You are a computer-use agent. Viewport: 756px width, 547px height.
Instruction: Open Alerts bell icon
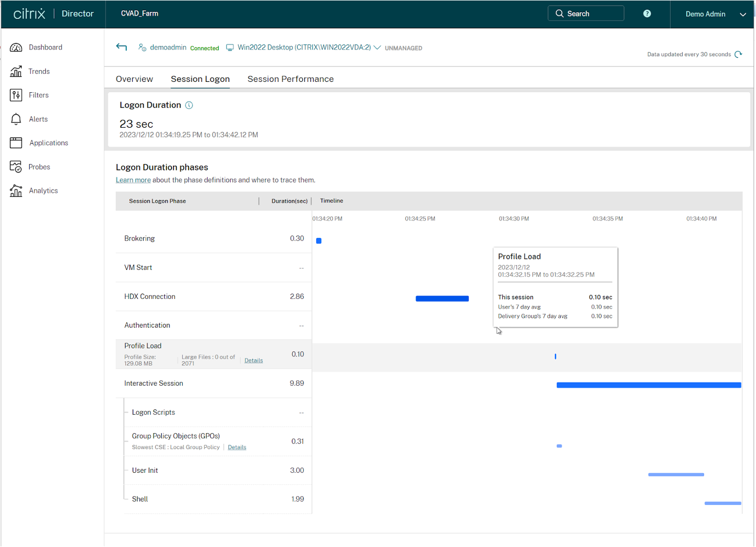point(16,119)
